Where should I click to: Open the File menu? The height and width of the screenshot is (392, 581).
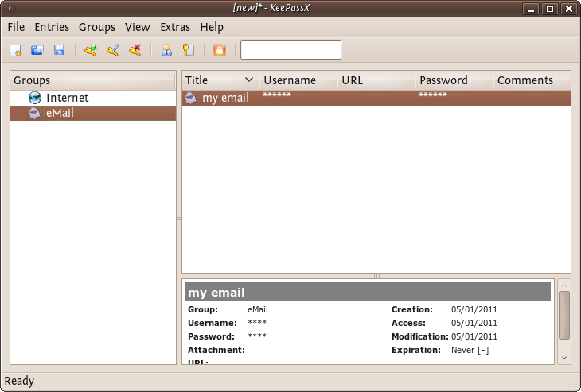click(16, 27)
